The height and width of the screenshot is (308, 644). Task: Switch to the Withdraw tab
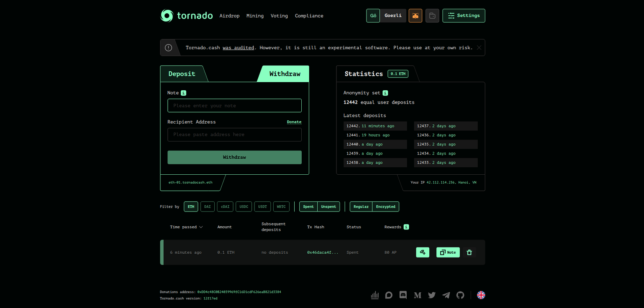pyautogui.click(x=285, y=74)
